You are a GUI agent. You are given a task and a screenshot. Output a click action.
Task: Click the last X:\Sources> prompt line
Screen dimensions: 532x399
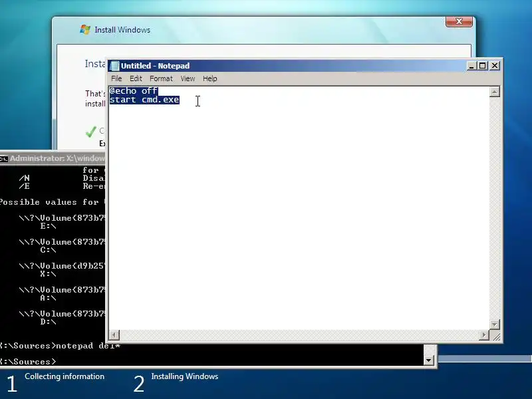pos(28,361)
